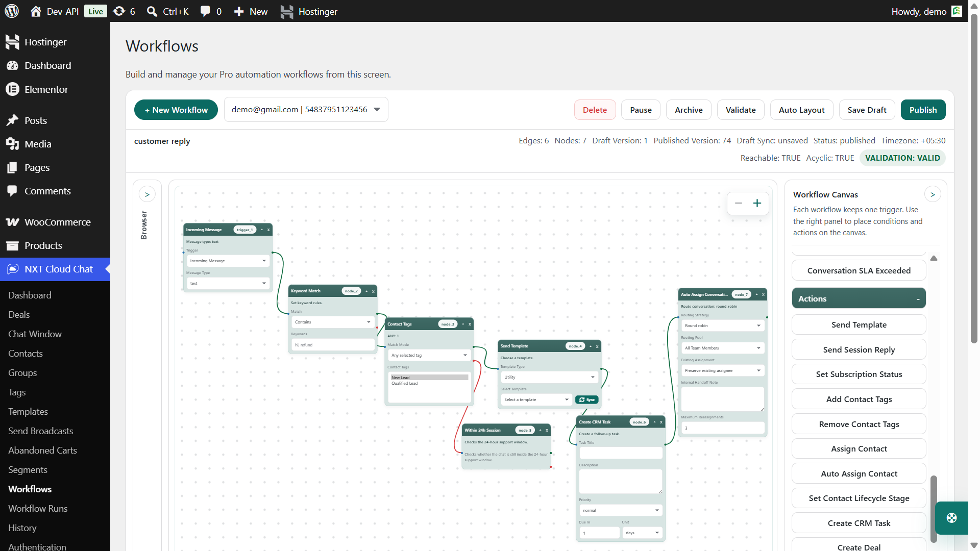The width and height of the screenshot is (980, 551).
Task: Click the demo user avatar
Action: coord(957,11)
